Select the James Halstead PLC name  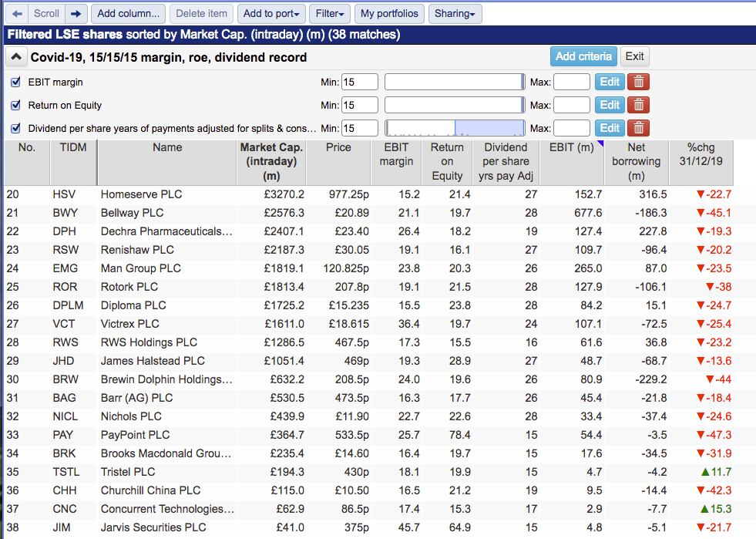point(153,361)
